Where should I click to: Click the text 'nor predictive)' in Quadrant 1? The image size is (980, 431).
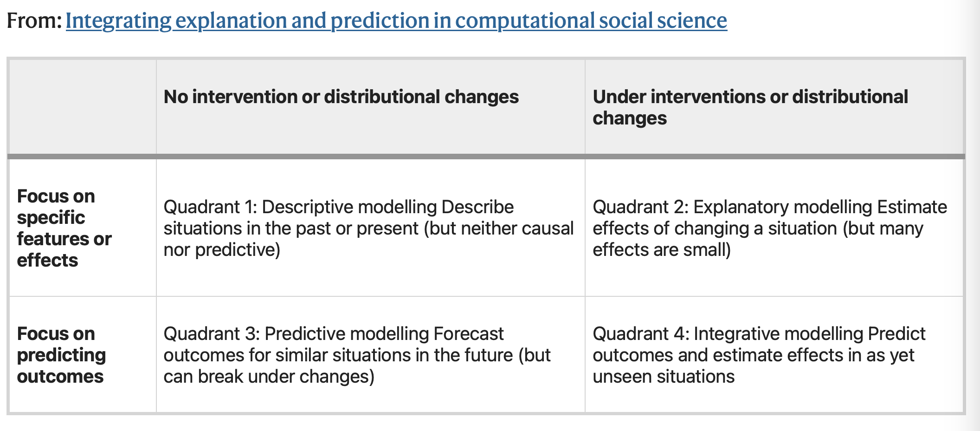[222, 250]
